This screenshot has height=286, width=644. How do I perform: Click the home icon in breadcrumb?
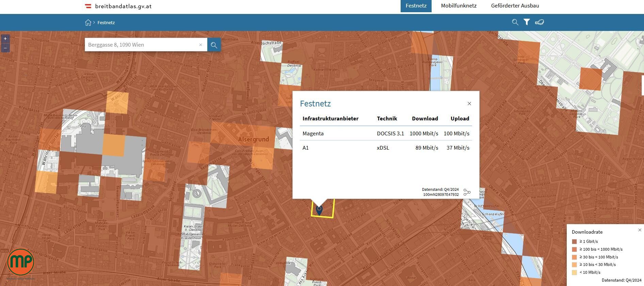88,22
